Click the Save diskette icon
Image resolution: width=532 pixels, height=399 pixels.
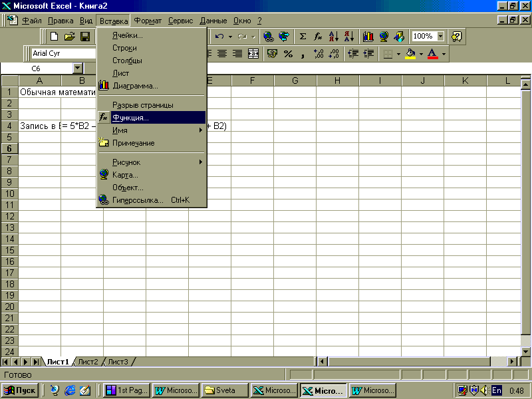coord(85,37)
